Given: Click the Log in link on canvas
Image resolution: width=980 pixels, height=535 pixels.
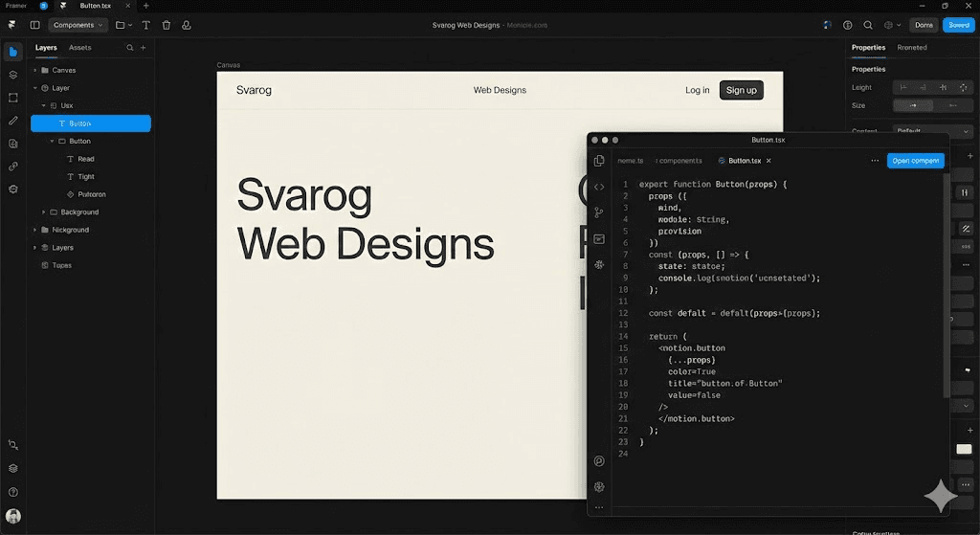Looking at the screenshot, I should (x=697, y=90).
